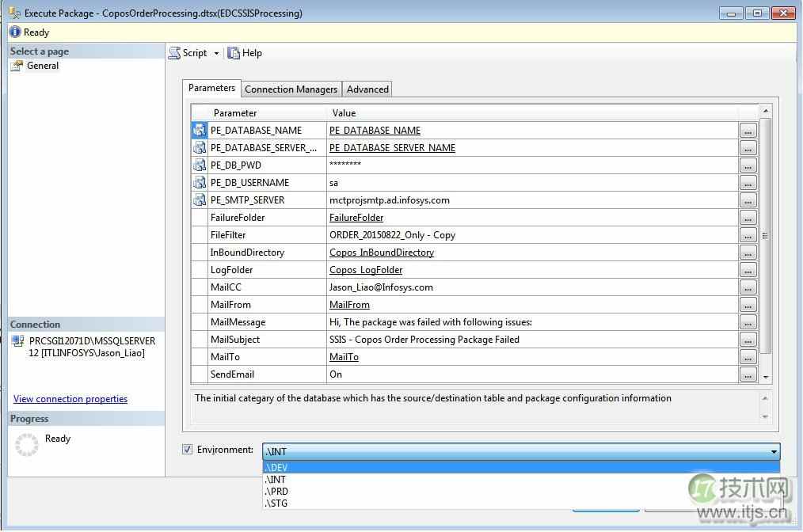
Task: Uncheck the Environment checkbox
Action: coord(187,449)
